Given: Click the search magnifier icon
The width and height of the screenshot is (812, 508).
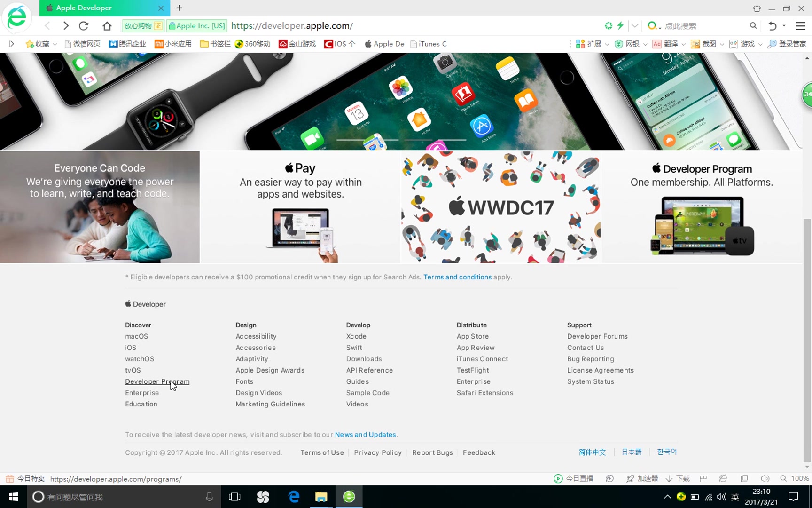Looking at the screenshot, I should point(753,26).
